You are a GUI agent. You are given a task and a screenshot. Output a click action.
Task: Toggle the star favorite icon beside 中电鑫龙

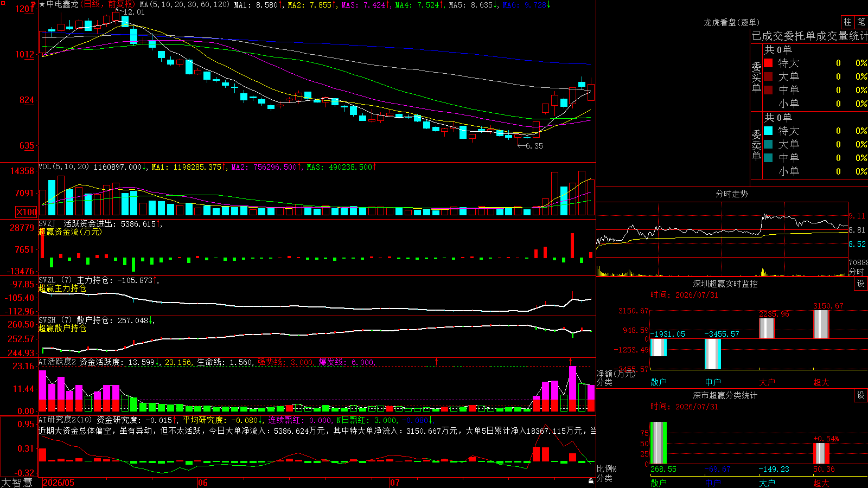(42, 4)
